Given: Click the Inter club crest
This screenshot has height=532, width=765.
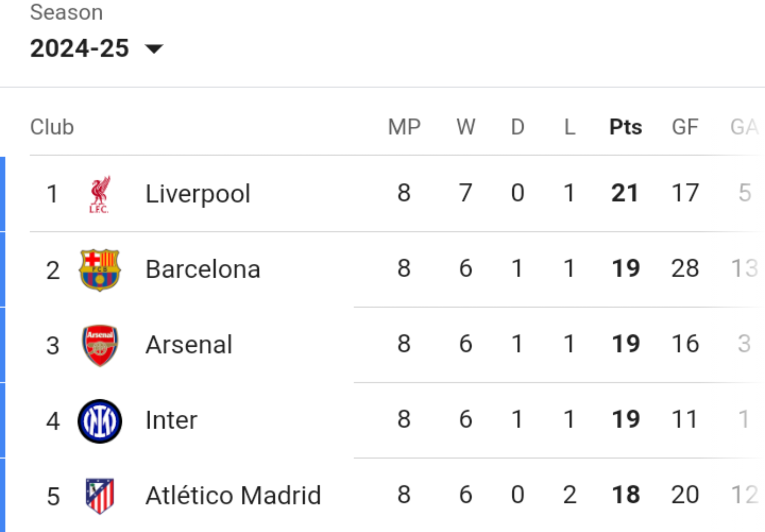Looking at the screenshot, I should [99, 421].
